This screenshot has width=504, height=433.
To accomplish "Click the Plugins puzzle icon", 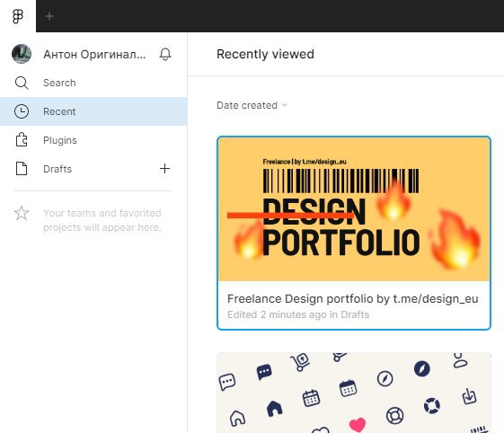I will point(22,140).
